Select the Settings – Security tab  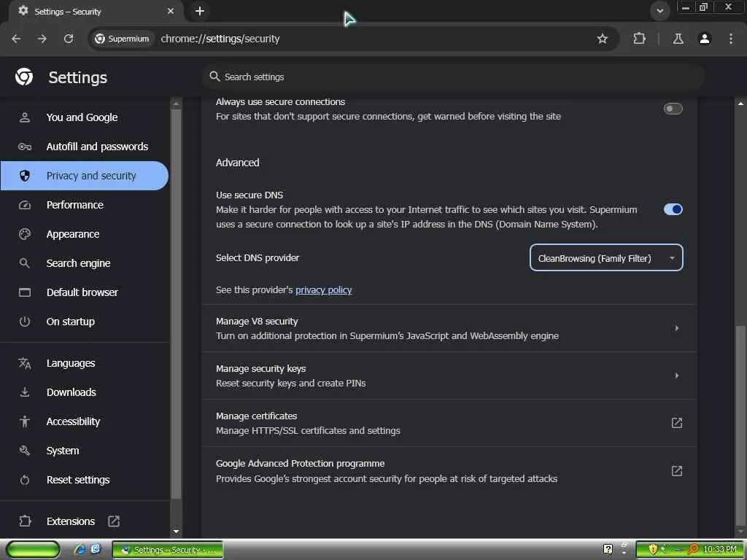pyautogui.click(x=95, y=11)
